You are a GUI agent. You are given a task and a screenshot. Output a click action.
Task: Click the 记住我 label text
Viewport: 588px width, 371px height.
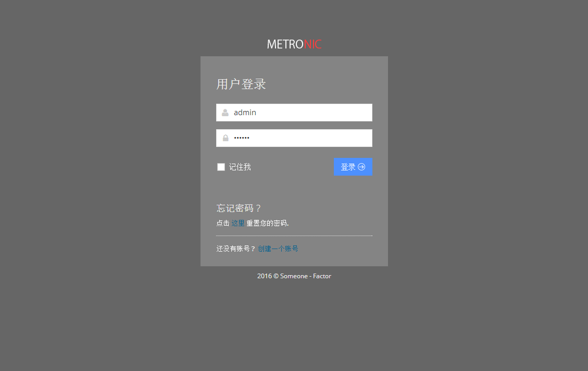[x=240, y=167]
